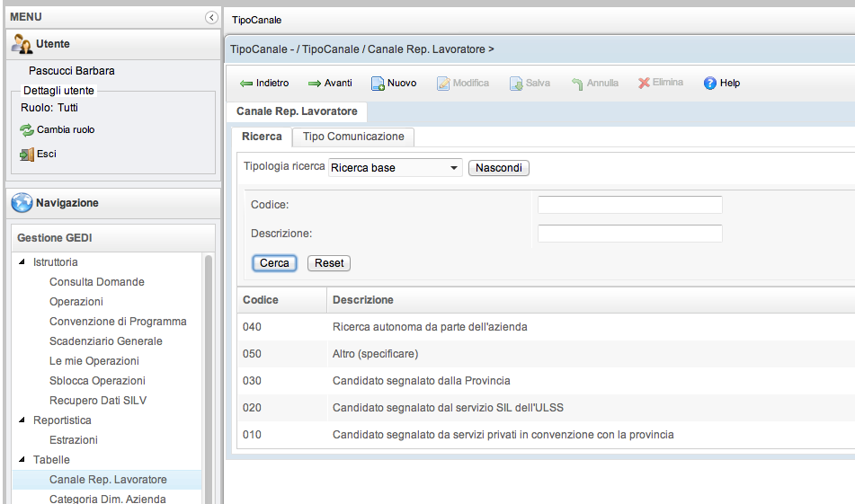855x504 pixels.
Task: Click into the Codice input field
Action: tap(629, 205)
